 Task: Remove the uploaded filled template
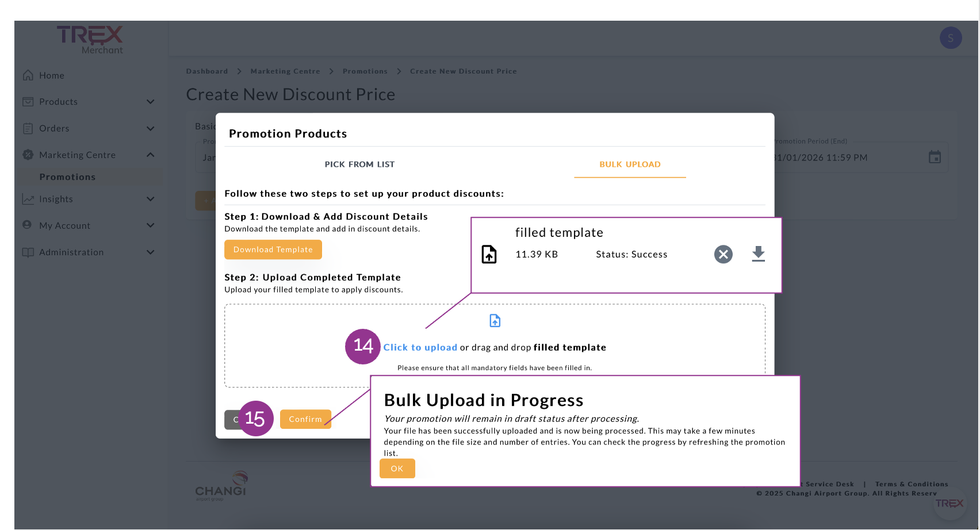tap(723, 254)
